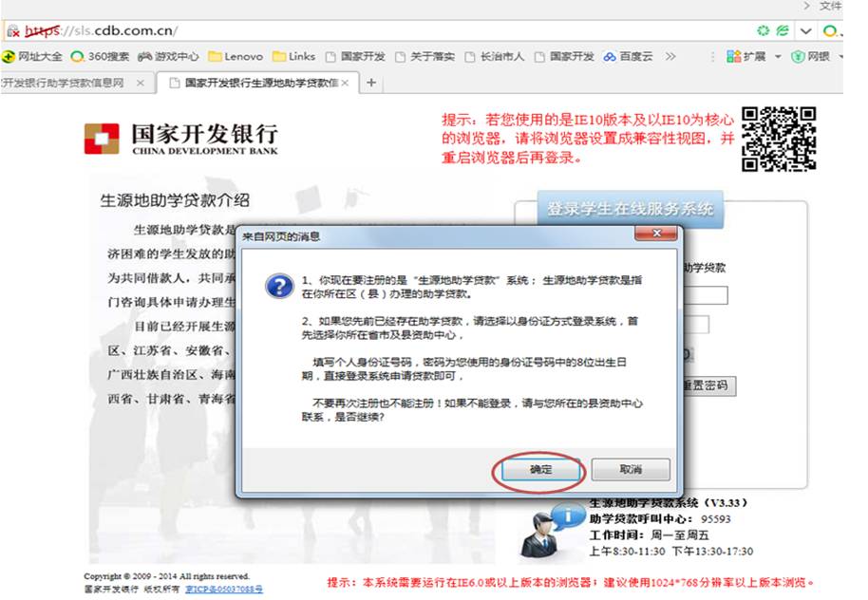This screenshot has height=600, width=868.
Task: Click the first login input field behind dialog
Action: (x=706, y=295)
